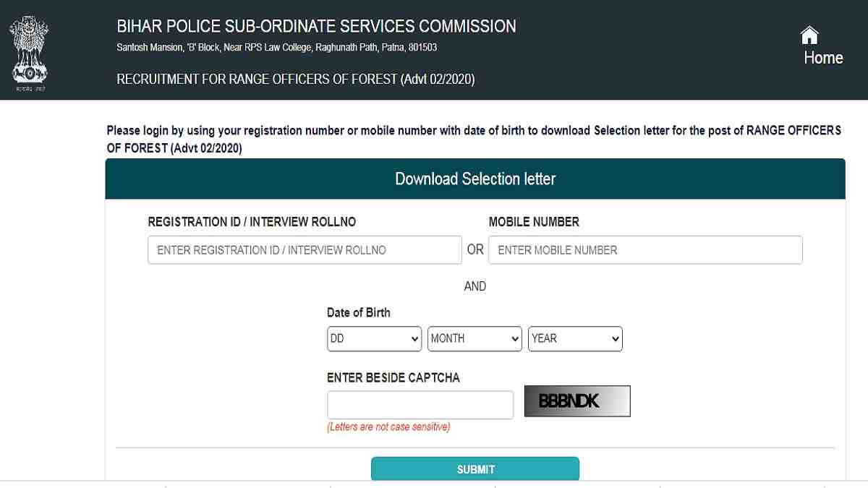Select the Bihar Police Sub-Ordinate Services Commission title

tap(316, 27)
